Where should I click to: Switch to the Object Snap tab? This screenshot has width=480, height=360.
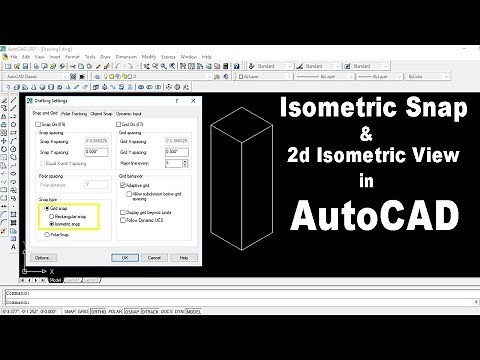pos(101,114)
